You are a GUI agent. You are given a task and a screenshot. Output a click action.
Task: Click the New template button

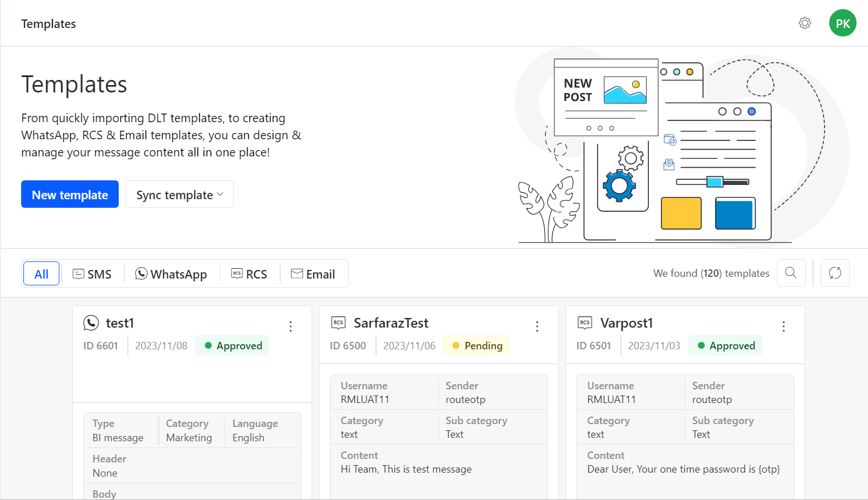(x=70, y=195)
